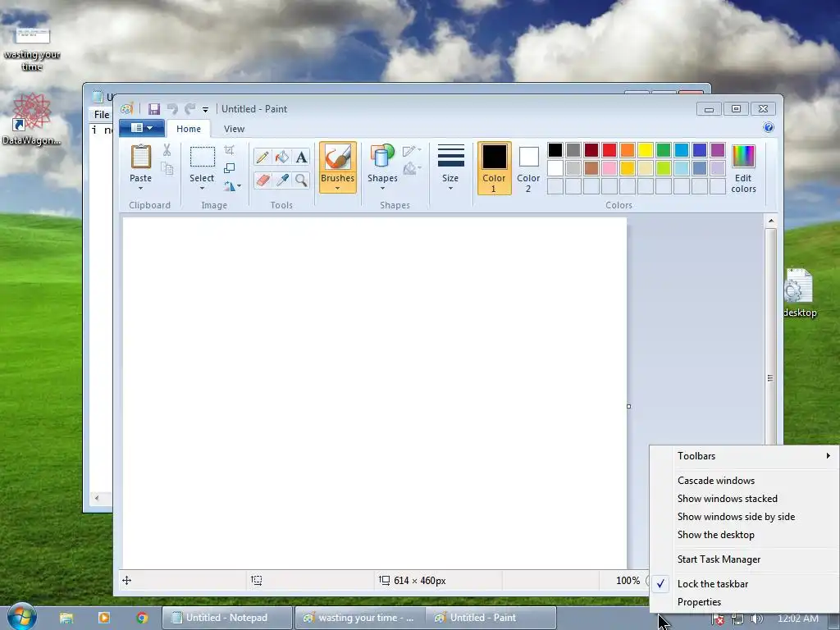Open the Size dropdown
This screenshot has height=630, width=840.
pyautogui.click(x=450, y=167)
